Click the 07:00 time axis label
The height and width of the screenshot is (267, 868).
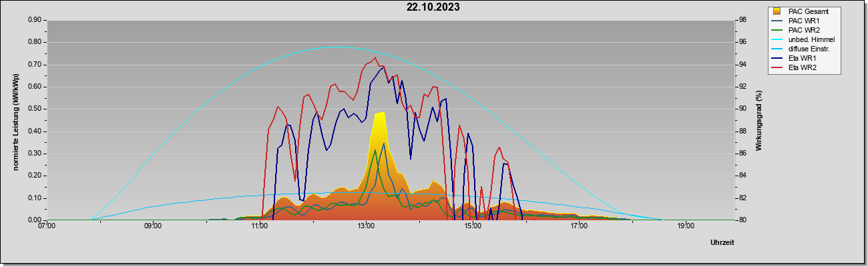[47, 226]
